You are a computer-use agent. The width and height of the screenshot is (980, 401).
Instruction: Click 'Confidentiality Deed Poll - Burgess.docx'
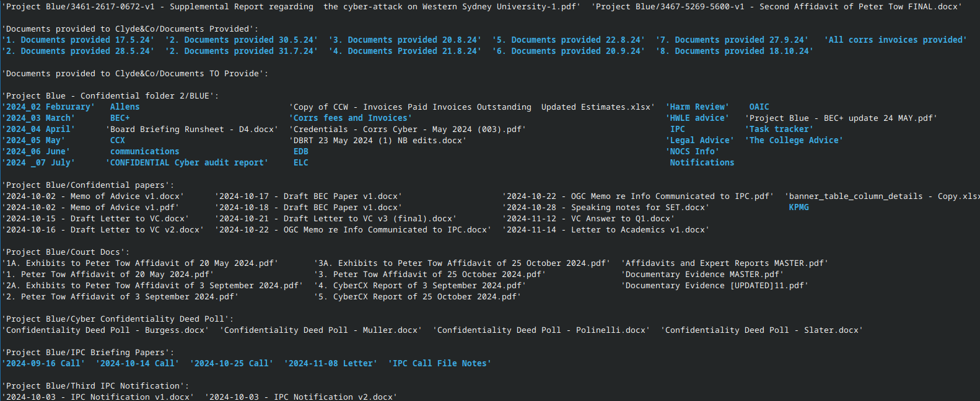click(105, 330)
